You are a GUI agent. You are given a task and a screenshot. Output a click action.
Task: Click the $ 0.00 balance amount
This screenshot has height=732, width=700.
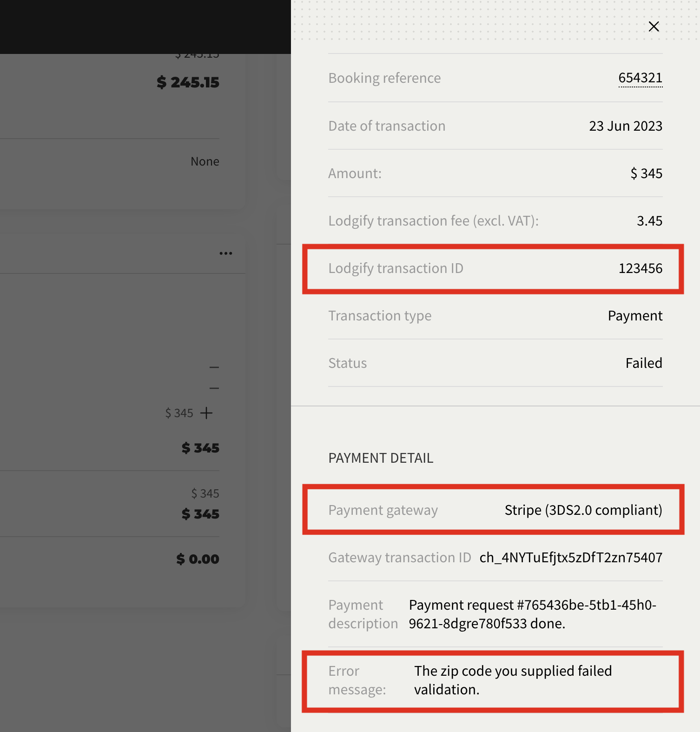[x=198, y=559]
